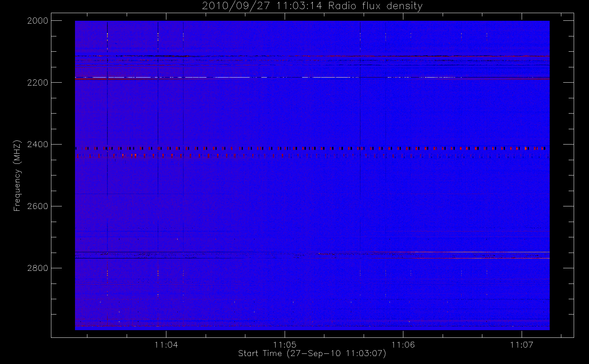Click the 2400 frequency tick label
Viewport: 589px width, 364px height.
(x=38, y=145)
